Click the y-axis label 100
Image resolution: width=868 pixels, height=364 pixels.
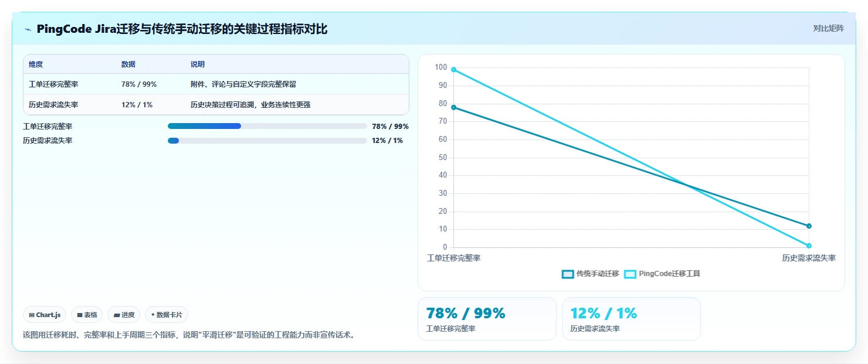pos(441,67)
